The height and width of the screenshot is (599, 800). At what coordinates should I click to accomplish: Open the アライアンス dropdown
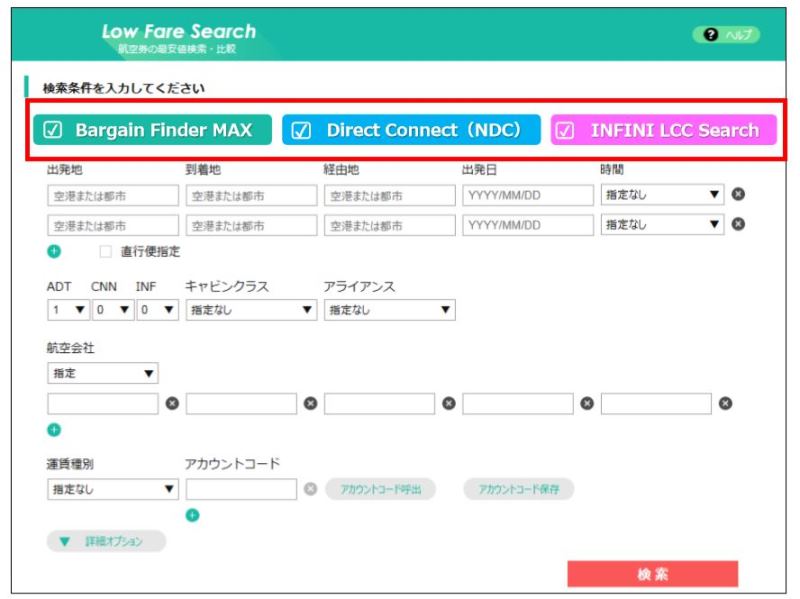pyautogui.click(x=390, y=310)
